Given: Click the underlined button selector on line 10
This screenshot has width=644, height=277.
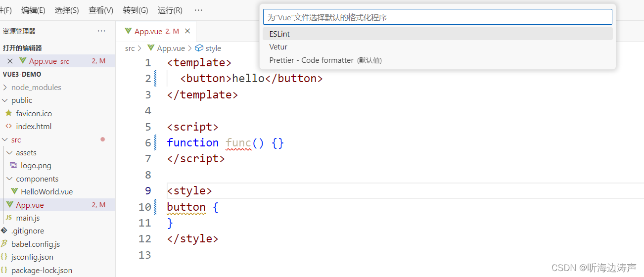Looking at the screenshot, I should [x=186, y=207].
